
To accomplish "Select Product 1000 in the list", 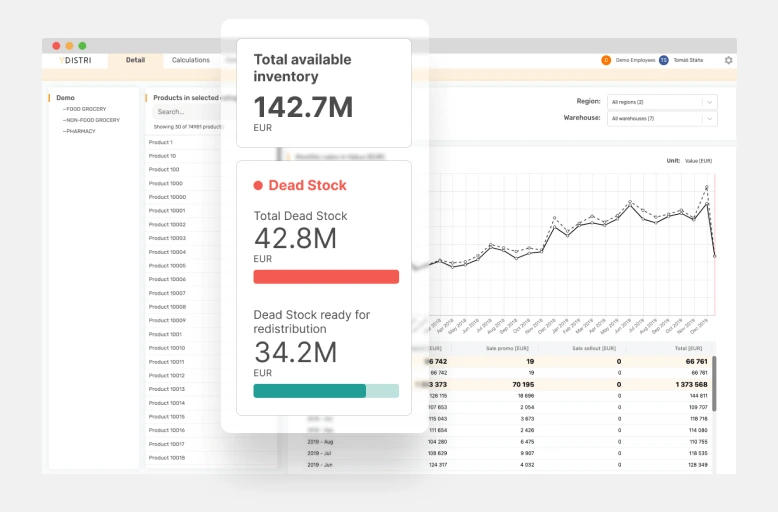I will [166, 184].
